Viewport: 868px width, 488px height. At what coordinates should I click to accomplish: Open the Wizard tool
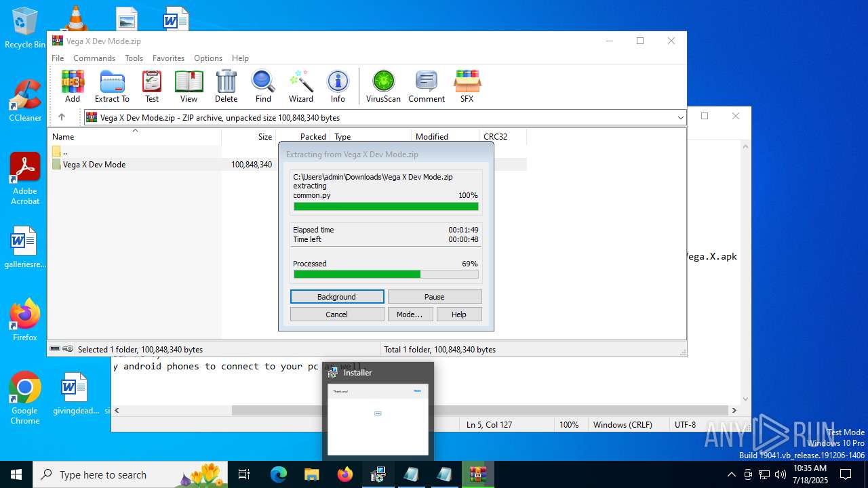[301, 86]
